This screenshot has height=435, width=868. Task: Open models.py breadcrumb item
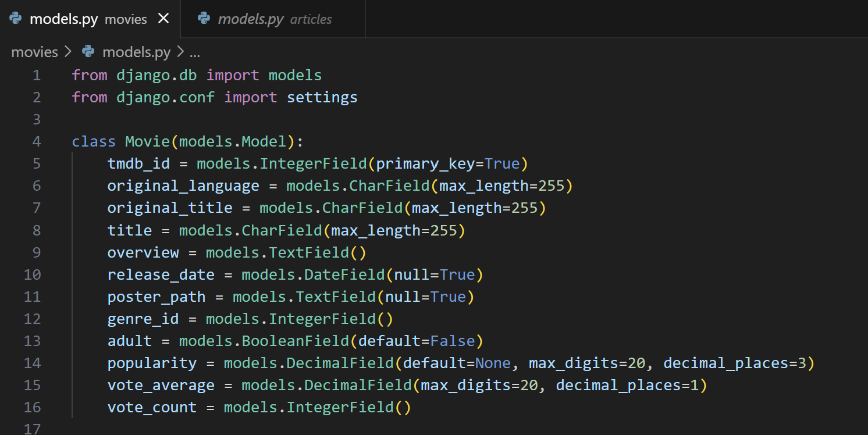coord(137,52)
